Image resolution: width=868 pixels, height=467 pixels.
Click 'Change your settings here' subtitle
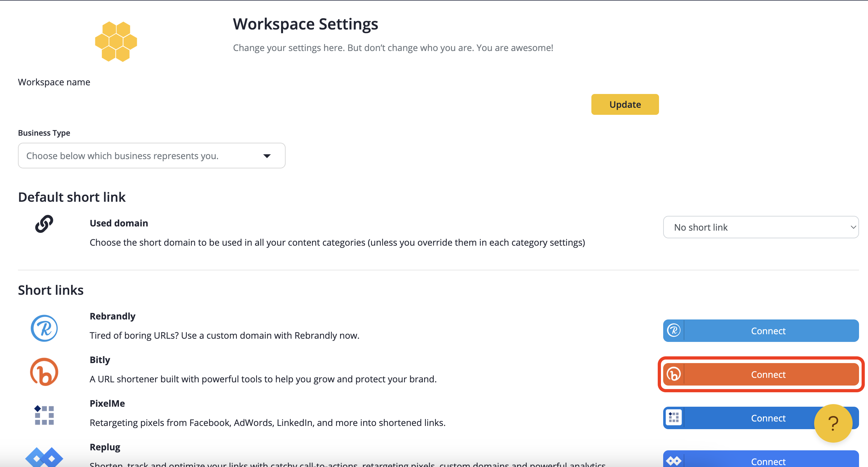(393, 48)
